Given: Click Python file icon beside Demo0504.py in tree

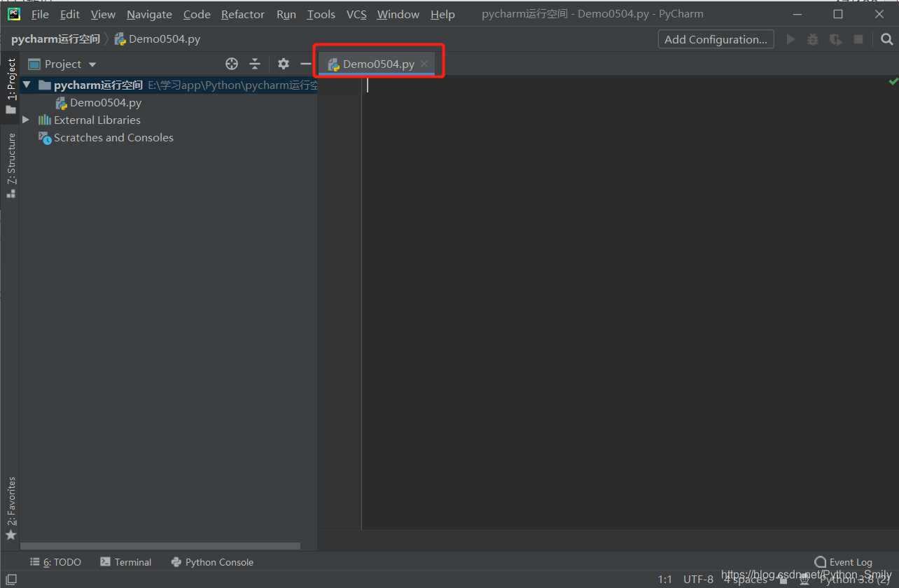Looking at the screenshot, I should 62,103.
